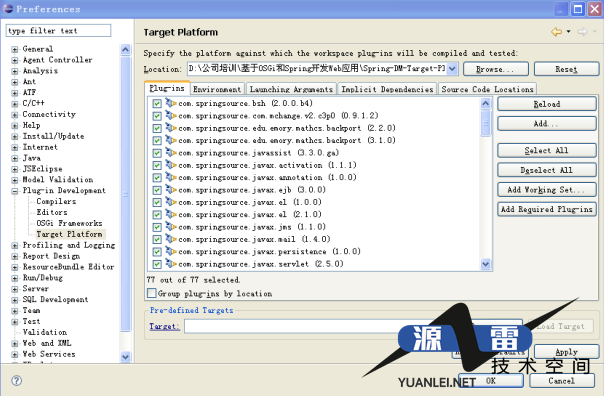Open the Source Code Locations tab
Image resolution: width=604 pixels, height=396 pixels.
[x=487, y=89]
